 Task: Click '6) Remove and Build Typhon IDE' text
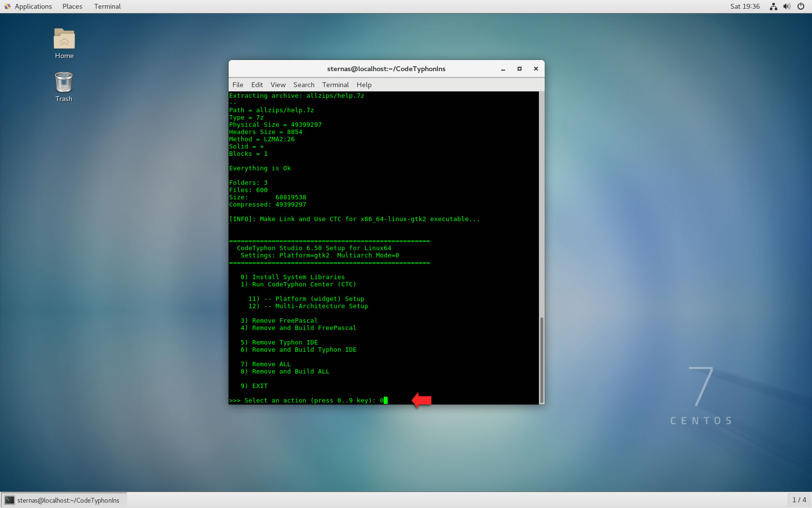(x=299, y=350)
